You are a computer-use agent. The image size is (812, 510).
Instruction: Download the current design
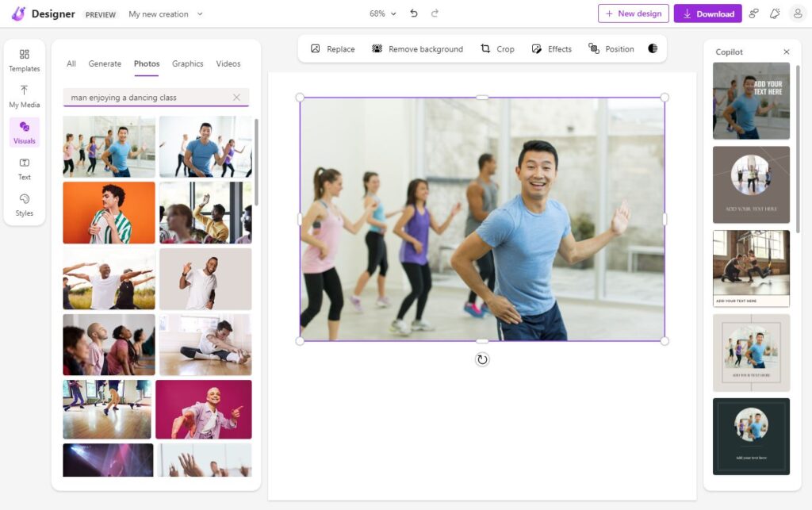pyautogui.click(x=707, y=13)
